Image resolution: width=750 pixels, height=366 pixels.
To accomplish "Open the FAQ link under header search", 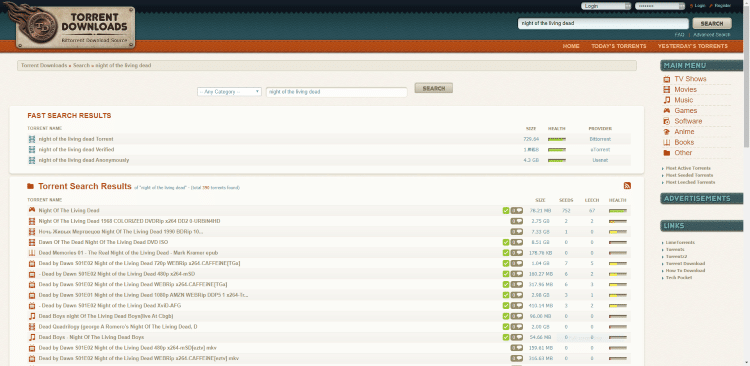I will (679, 35).
